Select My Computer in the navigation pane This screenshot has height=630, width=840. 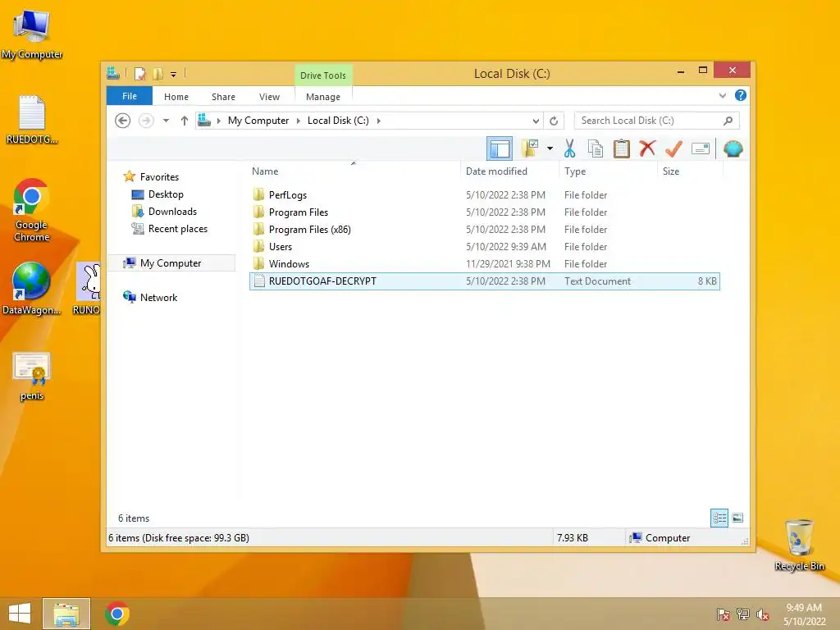click(x=171, y=263)
